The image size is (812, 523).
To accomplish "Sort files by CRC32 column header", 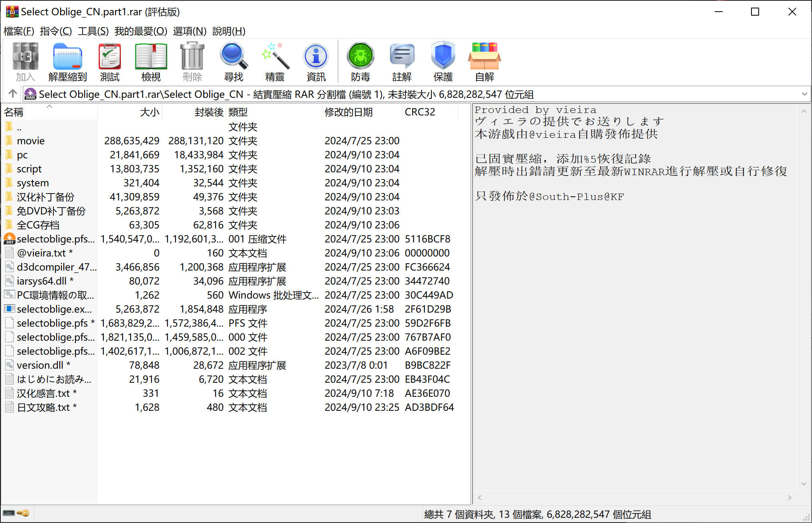I will tap(420, 112).
